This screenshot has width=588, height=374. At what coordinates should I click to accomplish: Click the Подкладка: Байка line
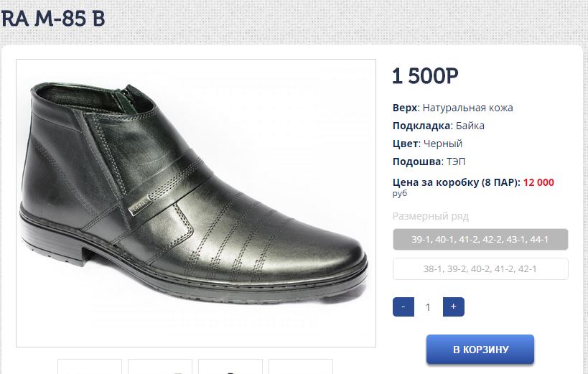click(438, 126)
